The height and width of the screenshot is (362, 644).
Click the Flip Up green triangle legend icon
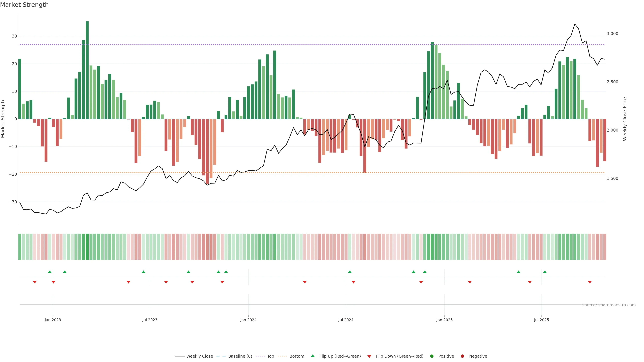(312, 356)
